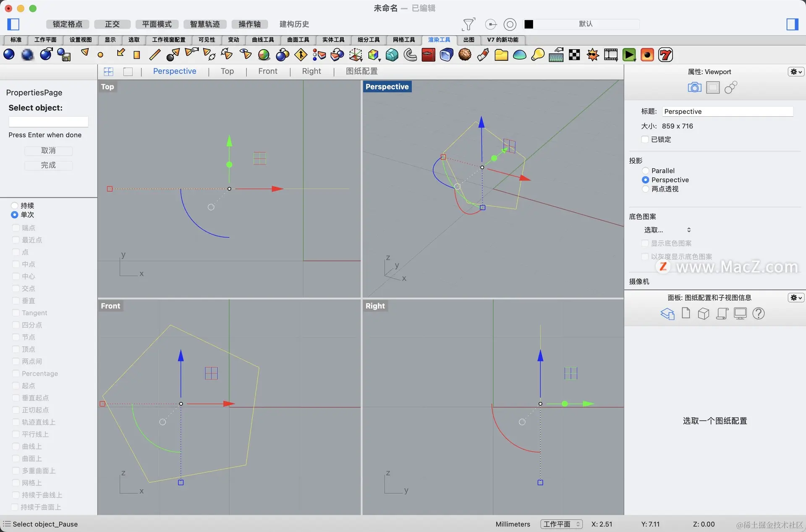
Task: Click the black layer color swatch
Action: [529, 24]
